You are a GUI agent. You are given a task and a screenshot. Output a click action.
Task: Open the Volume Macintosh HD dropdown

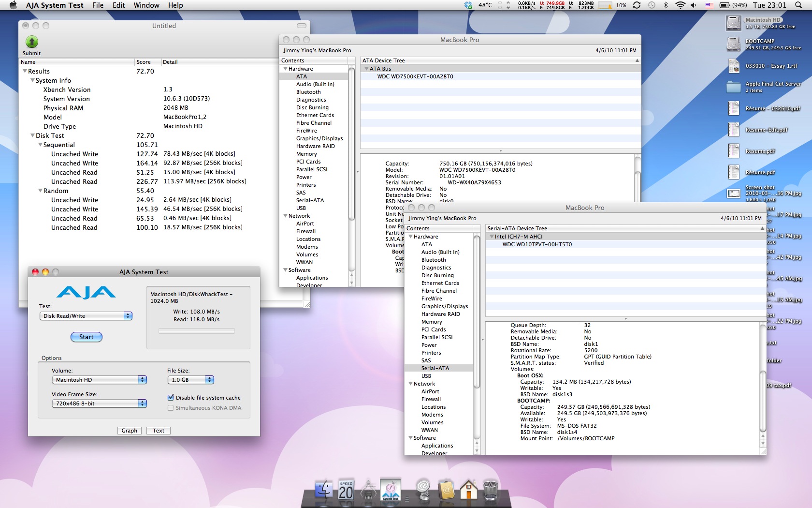point(100,380)
